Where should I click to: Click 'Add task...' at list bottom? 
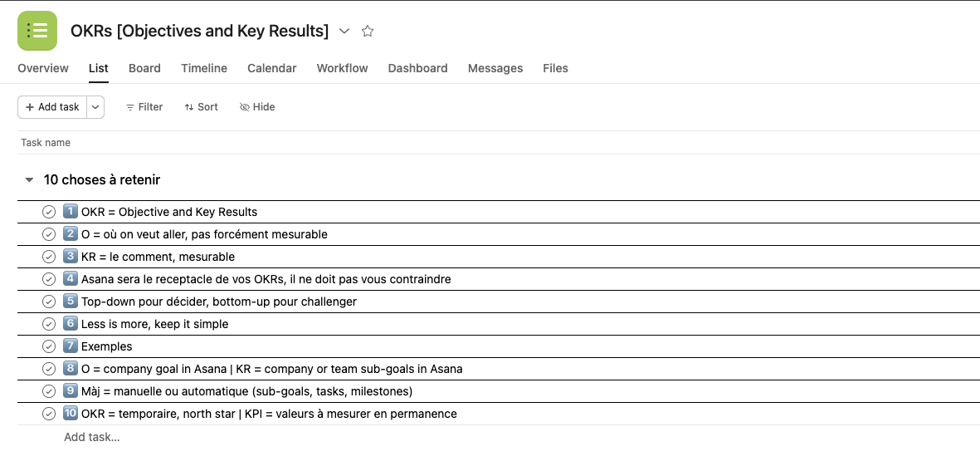coord(92,437)
